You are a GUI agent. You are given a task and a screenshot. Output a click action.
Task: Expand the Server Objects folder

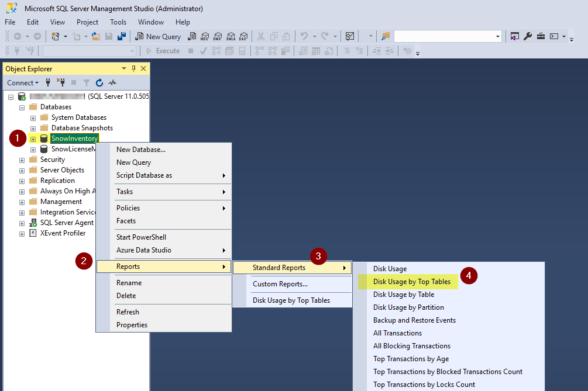click(x=22, y=171)
